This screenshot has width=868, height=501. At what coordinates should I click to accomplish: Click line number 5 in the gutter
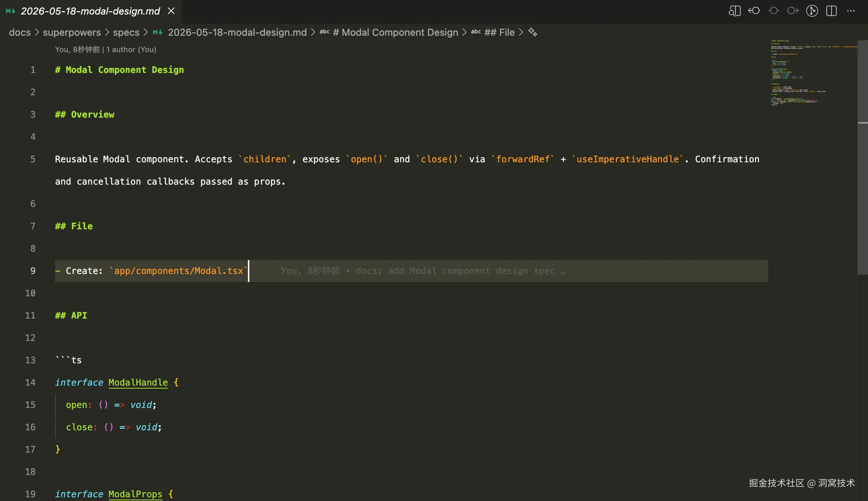tap(33, 159)
